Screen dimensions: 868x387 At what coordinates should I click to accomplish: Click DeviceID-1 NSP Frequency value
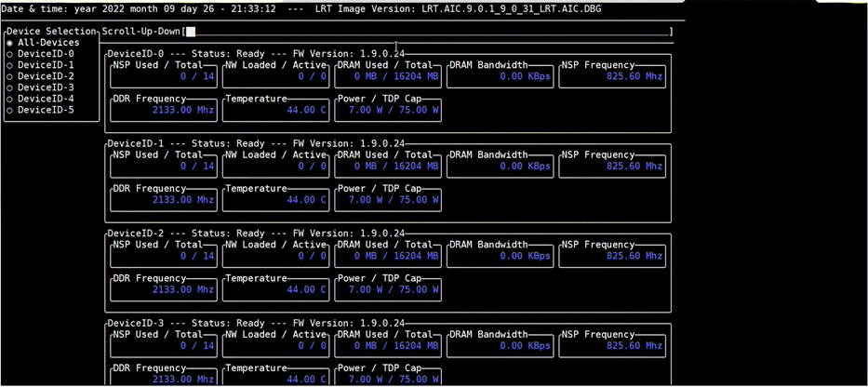coord(634,167)
